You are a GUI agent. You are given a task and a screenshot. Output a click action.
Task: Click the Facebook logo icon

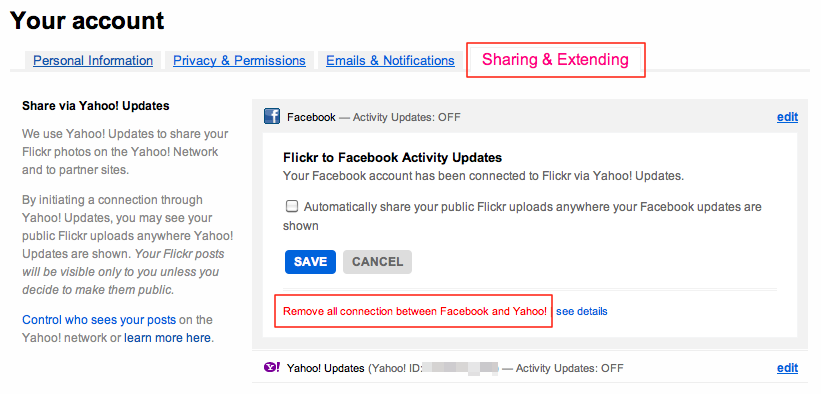click(272, 117)
